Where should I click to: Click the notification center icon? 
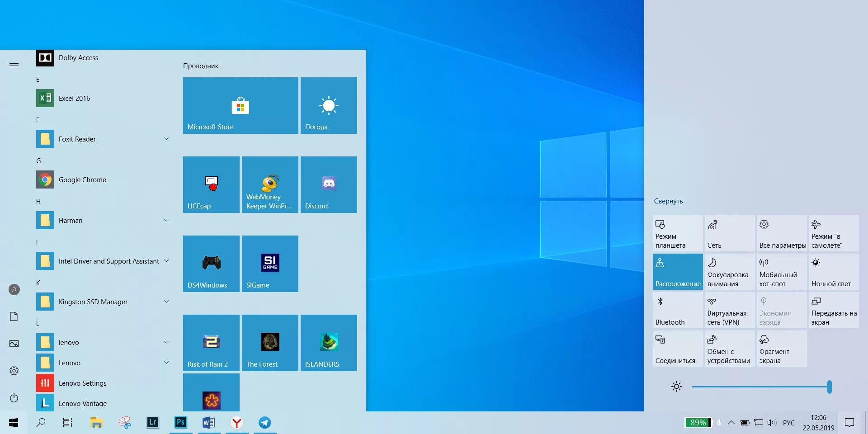(x=849, y=423)
